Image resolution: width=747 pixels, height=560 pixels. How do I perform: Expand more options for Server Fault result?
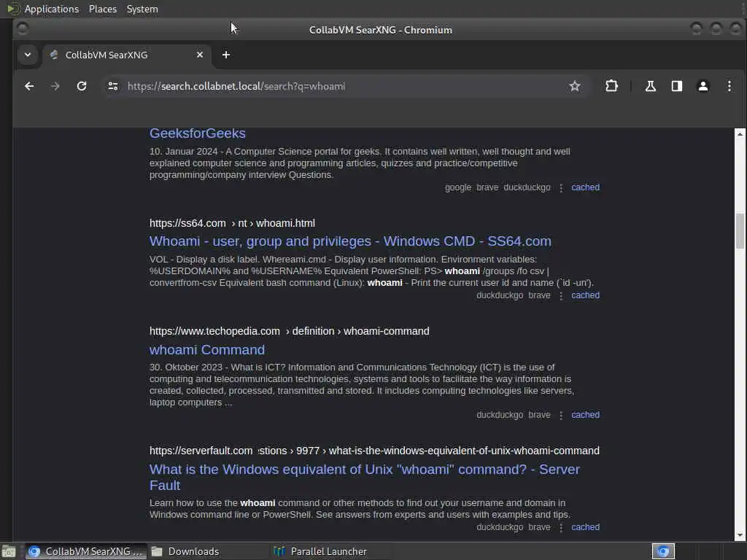(561, 528)
